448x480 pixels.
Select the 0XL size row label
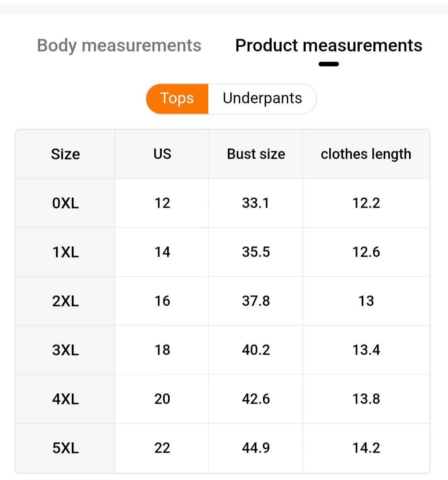tap(66, 203)
